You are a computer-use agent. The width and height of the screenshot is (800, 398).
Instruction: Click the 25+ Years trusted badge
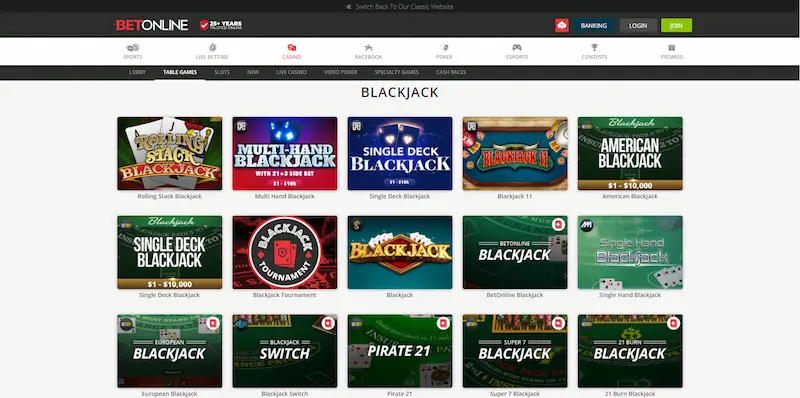(221, 25)
